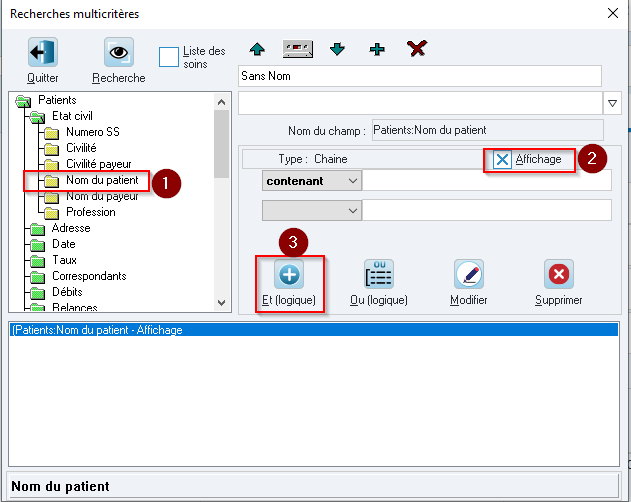Click the Modifier pencil icon

pos(469,274)
